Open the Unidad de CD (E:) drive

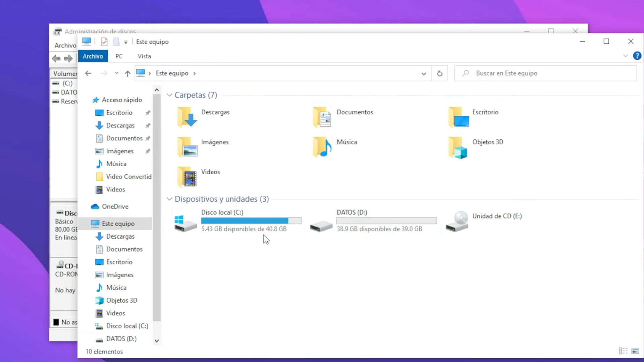pyautogui.click(x=497, y=216)
